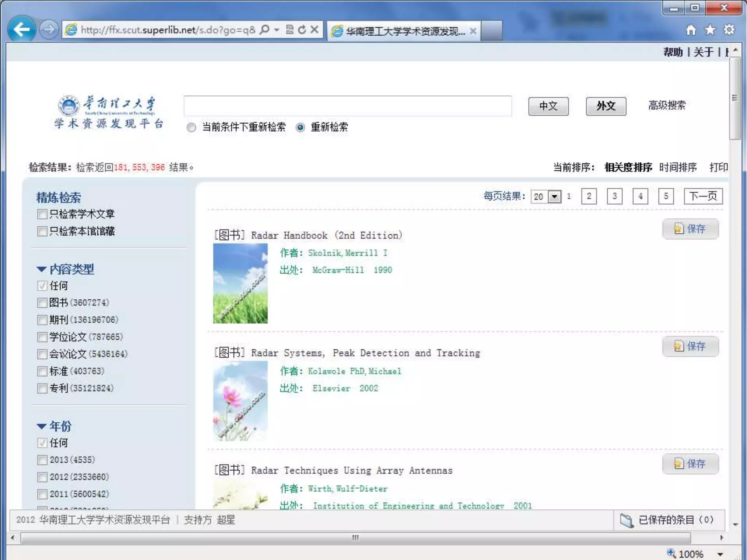Collapse the 年份 filter section
The height and width of the screenshot is (560, 747).
point(42,426)
